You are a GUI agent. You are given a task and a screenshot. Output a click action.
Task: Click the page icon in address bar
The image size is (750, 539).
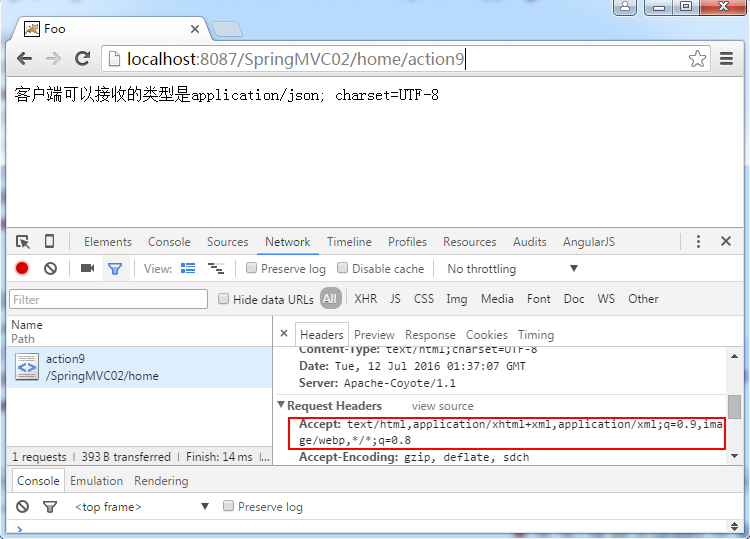(114, 59)
